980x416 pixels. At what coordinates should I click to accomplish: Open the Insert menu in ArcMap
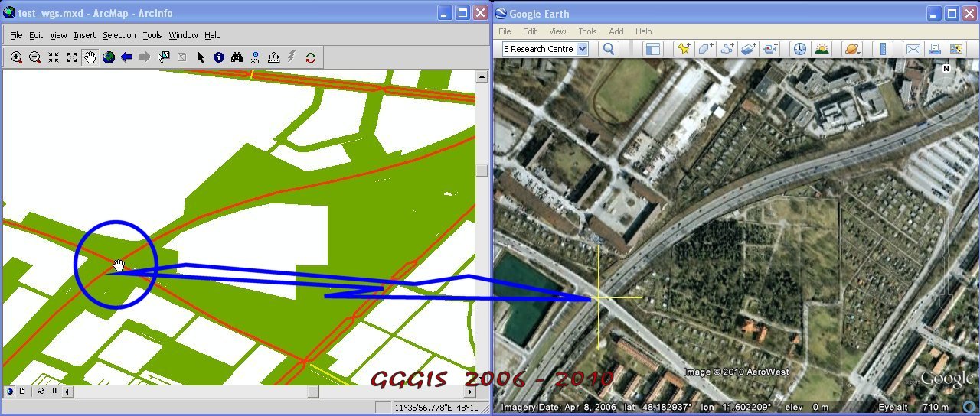pos(85,35)
